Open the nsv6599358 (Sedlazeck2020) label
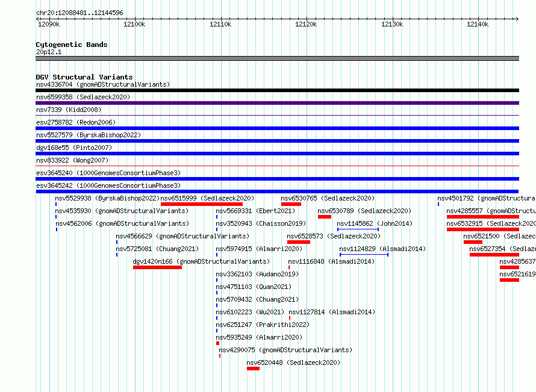536x392 pixels. pyautogui.click(x=83, y=97)
